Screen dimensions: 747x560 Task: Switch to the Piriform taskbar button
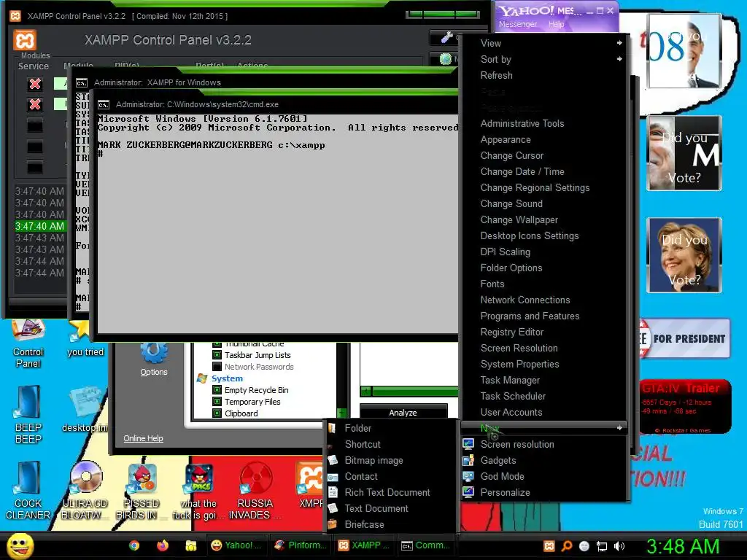(x=301, y=545)
